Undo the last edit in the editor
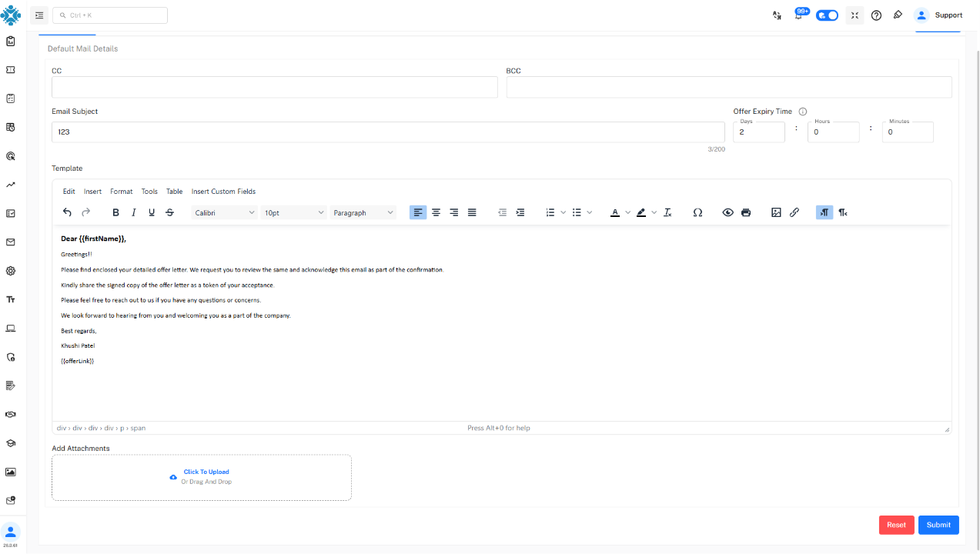This screenshot has width=980, height=554. click(x=67, y=212)
